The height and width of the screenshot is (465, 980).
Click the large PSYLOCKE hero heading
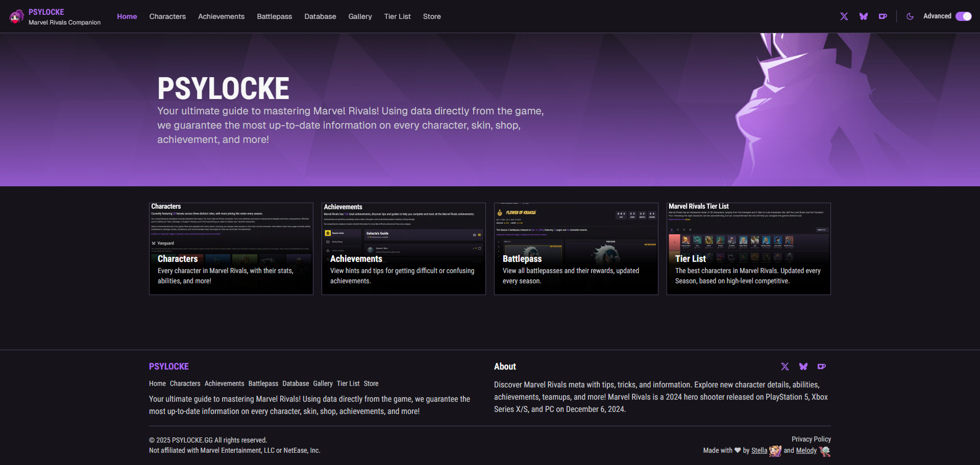(x=223, y=88)
